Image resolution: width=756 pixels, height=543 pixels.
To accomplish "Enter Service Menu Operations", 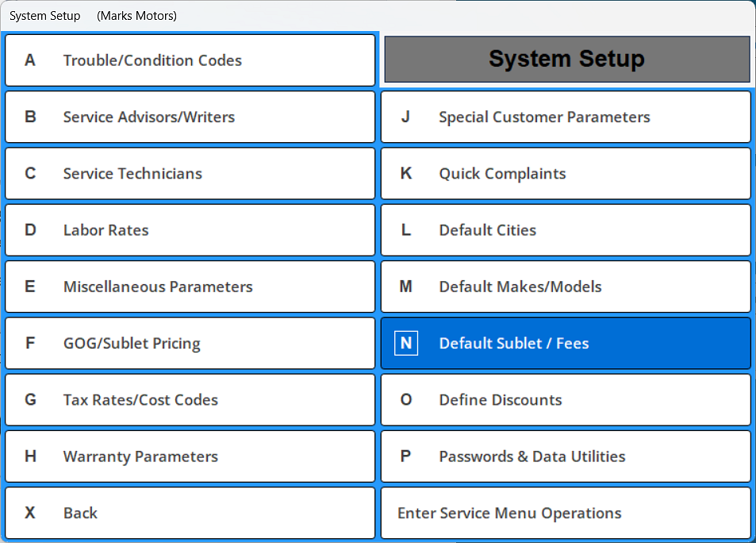I will pos(565,513).
